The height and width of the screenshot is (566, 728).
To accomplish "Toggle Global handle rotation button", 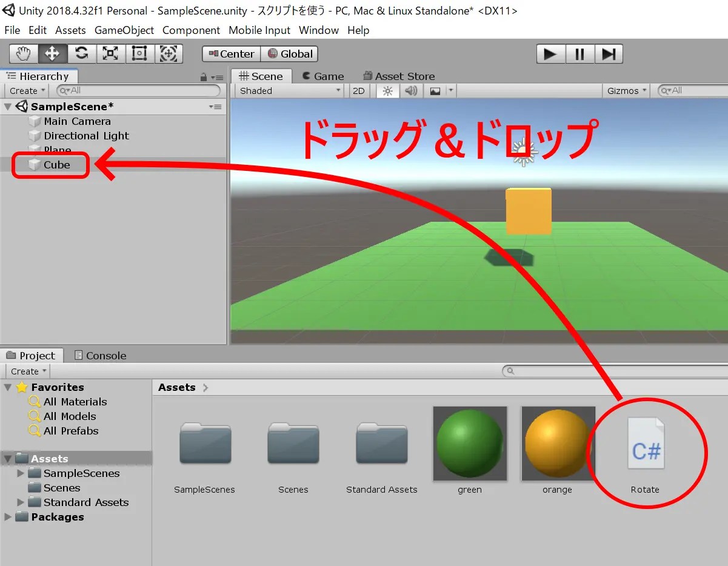I will pyautogui.click(x=290, y=54).
